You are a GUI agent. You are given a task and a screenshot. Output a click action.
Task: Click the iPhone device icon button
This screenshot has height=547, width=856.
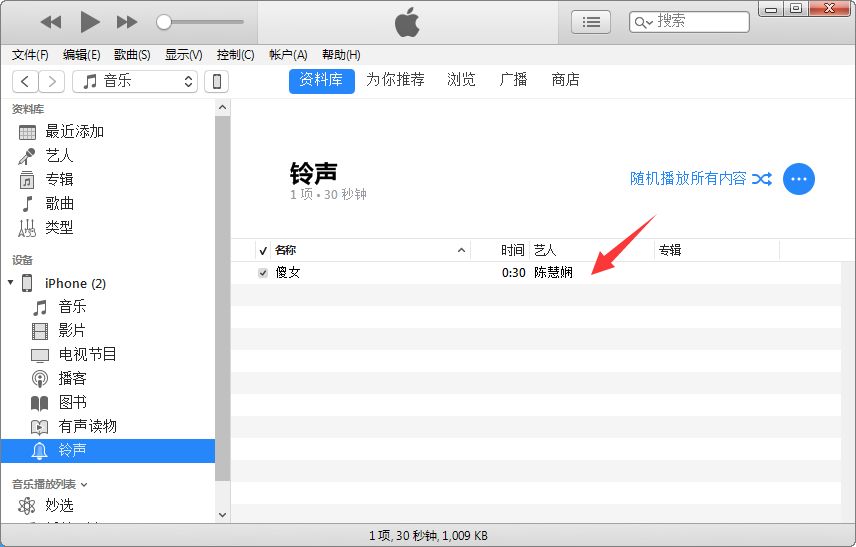coord(216,81)
